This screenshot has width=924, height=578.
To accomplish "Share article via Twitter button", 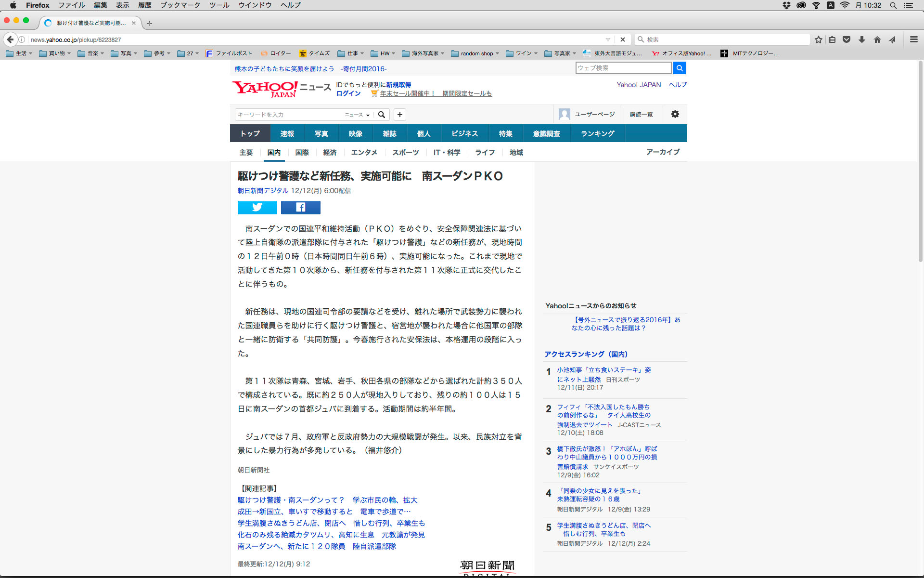I will coord(257,207).
